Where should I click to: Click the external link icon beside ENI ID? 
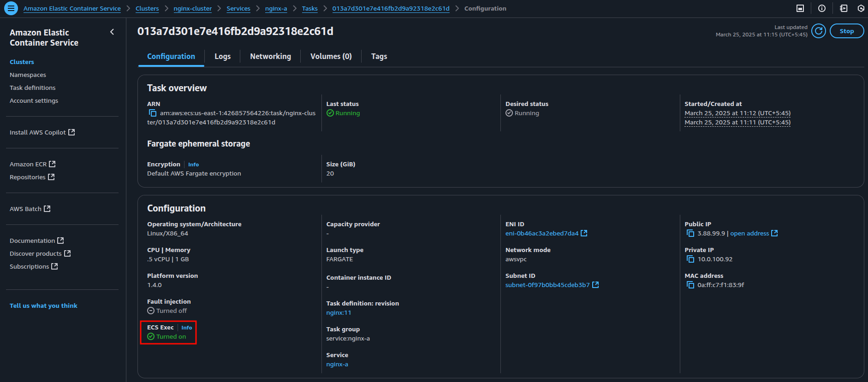(584, 233)
